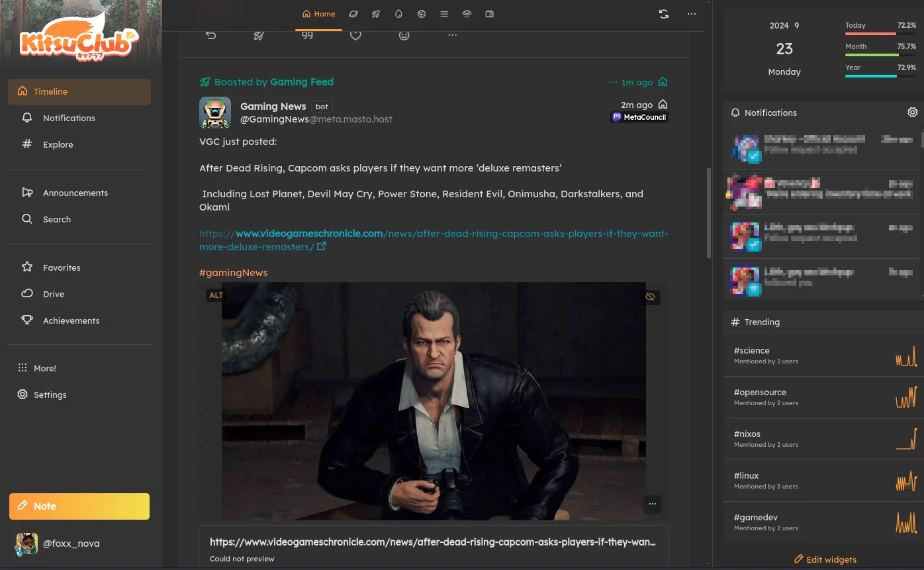Viewport: 924px width, 570px height.
Task: Open the Gaming Feed booster profile link
Action: (302, 82)
